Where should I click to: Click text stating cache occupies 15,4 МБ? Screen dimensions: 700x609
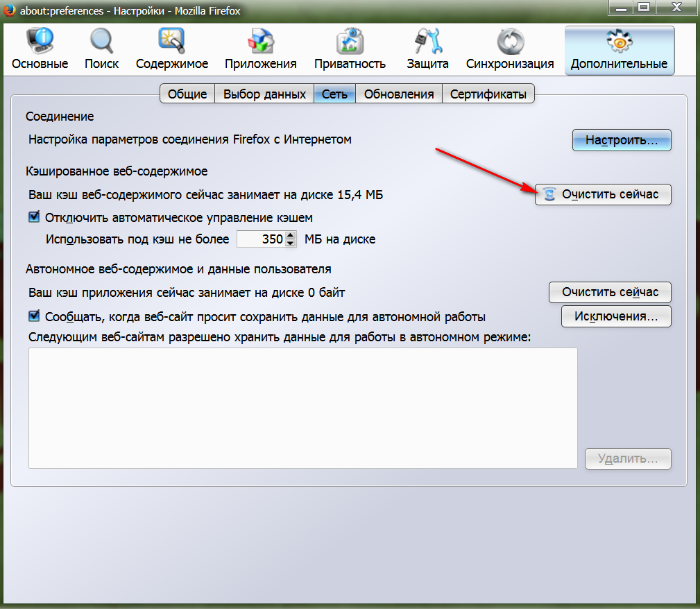click(206, 195)
